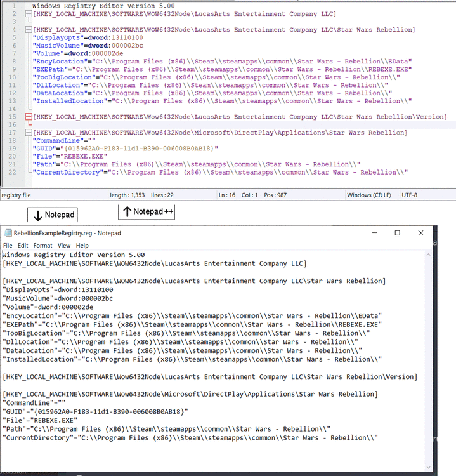Open the Help menu in Notepad
This screenshot has height=476, width=456.
(x=82, y=246)
